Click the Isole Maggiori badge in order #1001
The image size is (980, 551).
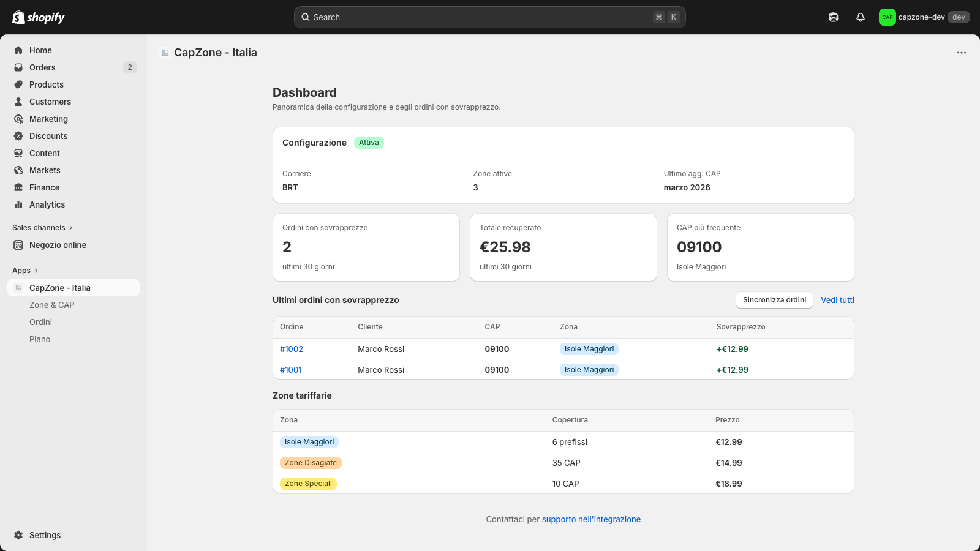(x=589, y=370)
